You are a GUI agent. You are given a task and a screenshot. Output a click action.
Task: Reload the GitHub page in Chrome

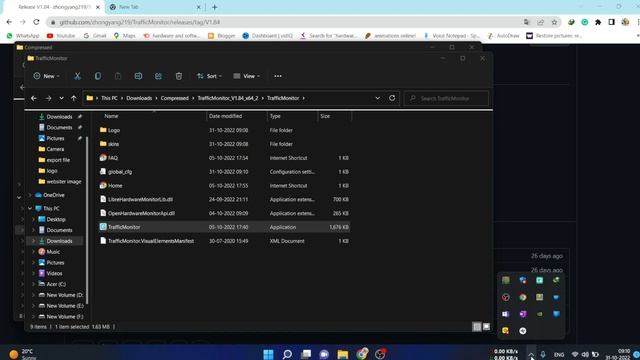tap(36, 22)
